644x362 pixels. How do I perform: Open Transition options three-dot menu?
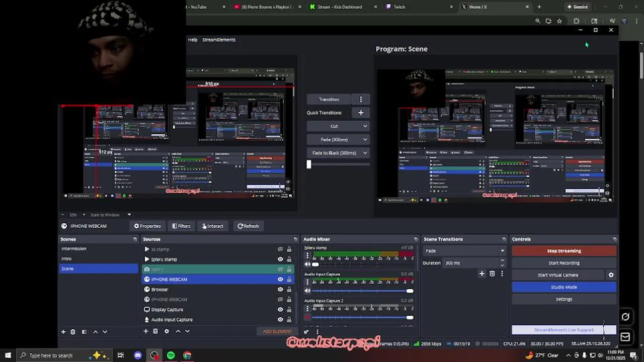click(x=361, y=99)
